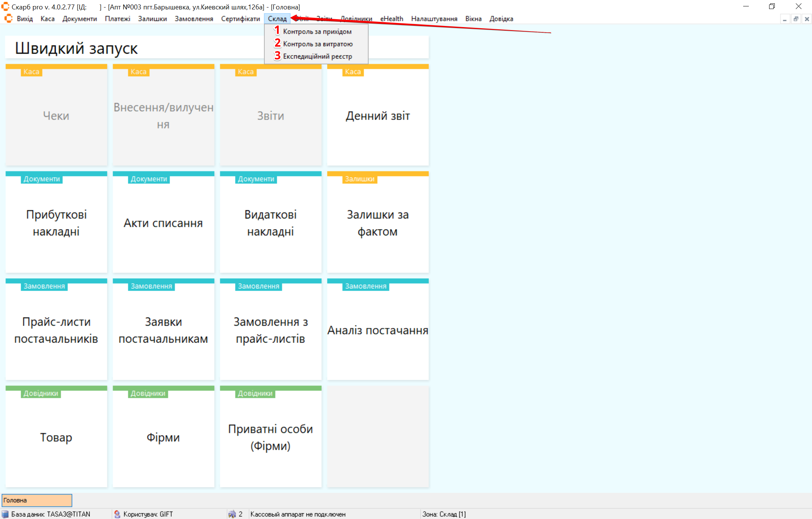The width and height of the screenshot is (812, 519).
Task: Select Контроль за витратою menu entry
Action: (x=317, y=44)
